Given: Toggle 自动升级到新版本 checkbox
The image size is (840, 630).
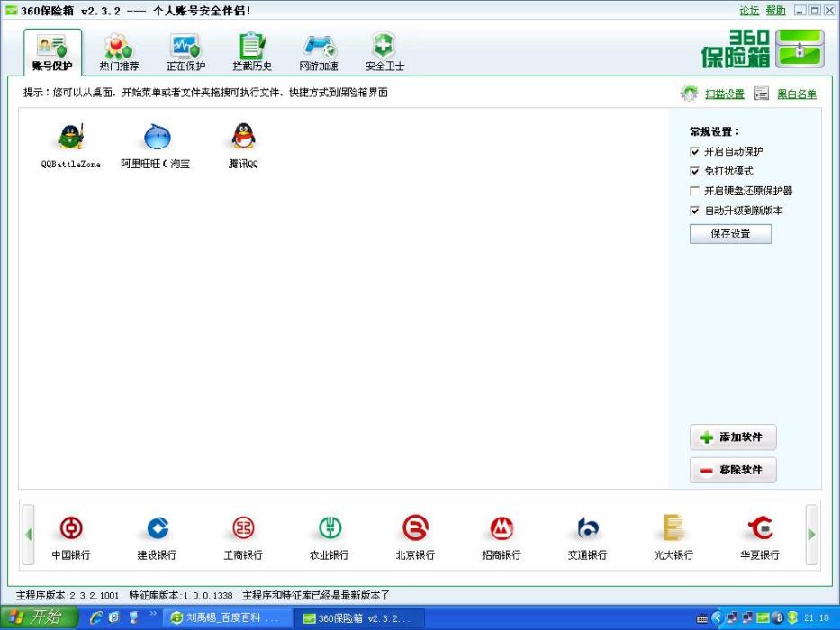Looking at the screenshot, I should coord(695,211).
